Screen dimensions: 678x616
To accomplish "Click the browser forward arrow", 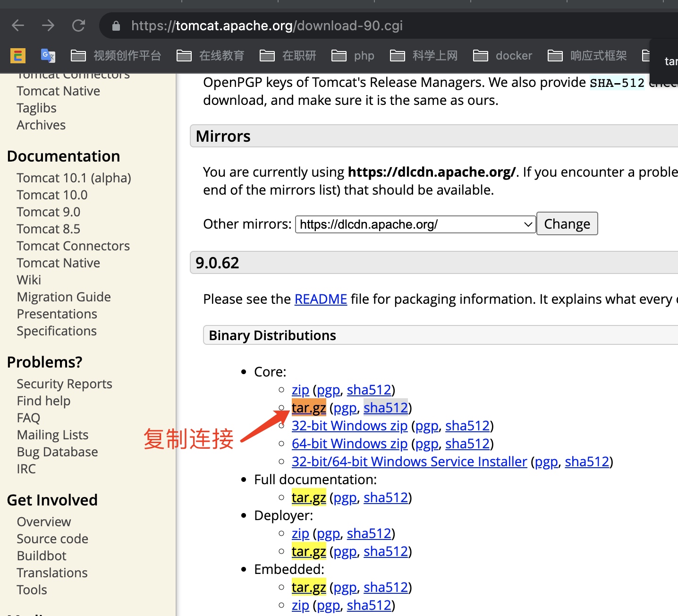I will [x=48, y=26].
